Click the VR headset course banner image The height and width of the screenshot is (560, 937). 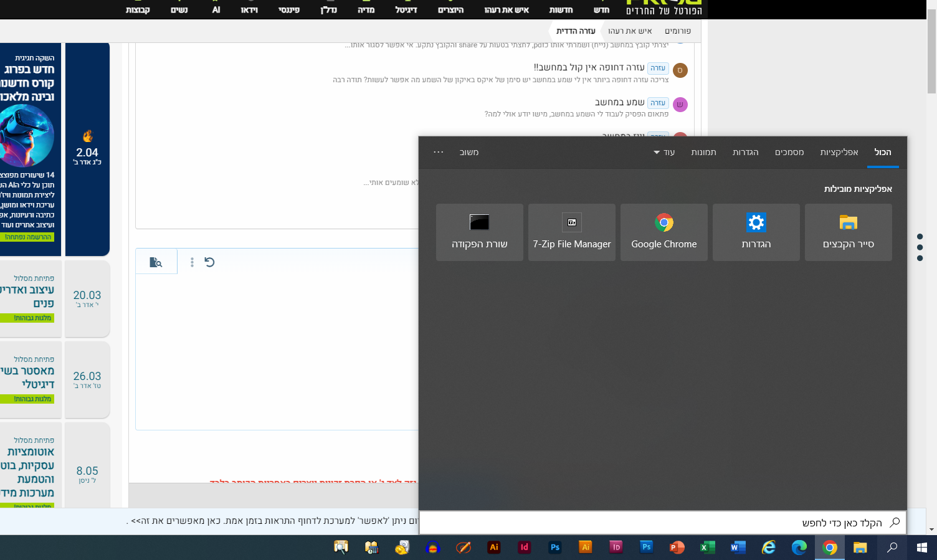pyautogui.click(x=26, y=136)
